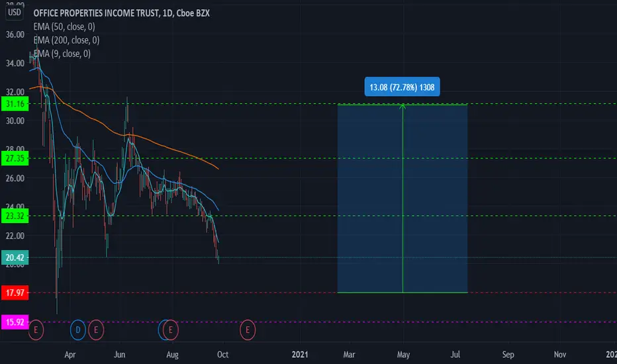
Task: Click the 15.92 magenta price level tag
Action: tap(15, 322)
